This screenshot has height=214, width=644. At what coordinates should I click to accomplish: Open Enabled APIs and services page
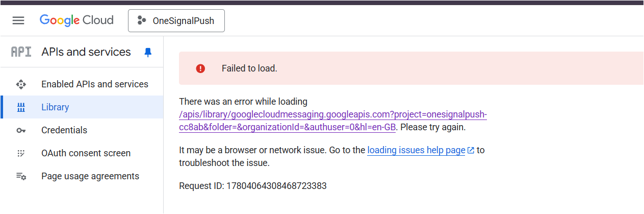95,84
